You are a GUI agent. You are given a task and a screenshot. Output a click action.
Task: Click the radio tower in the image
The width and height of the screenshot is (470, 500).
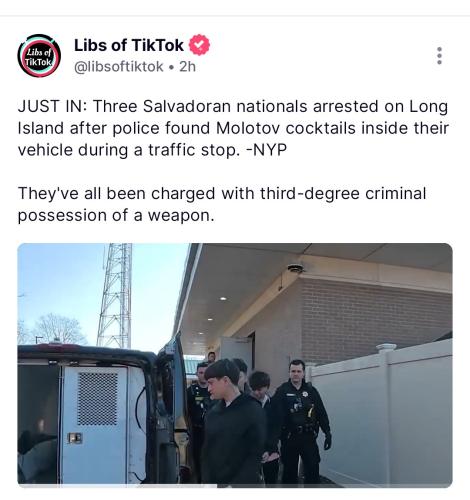115,295
